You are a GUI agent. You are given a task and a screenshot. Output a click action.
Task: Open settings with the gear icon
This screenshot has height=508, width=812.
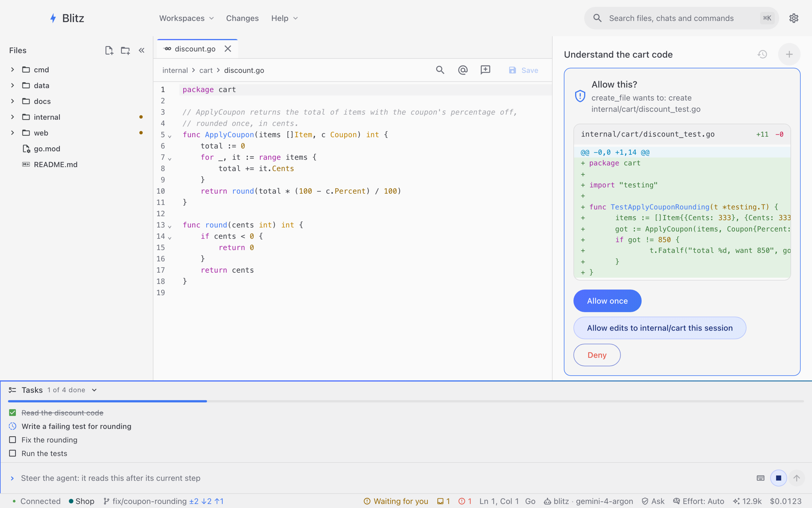point(794,18)
